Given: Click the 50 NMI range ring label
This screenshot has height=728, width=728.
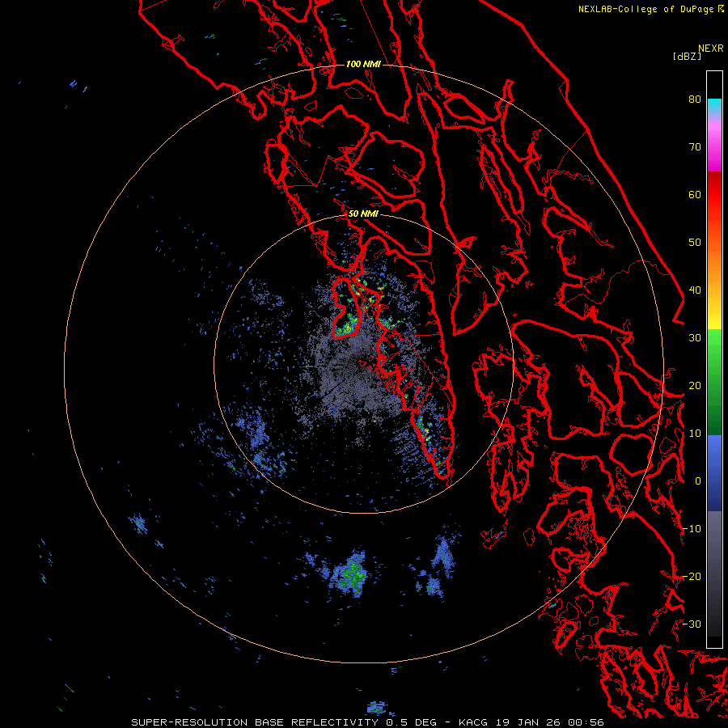Looking at the screenshot, I should pos(363,214).
